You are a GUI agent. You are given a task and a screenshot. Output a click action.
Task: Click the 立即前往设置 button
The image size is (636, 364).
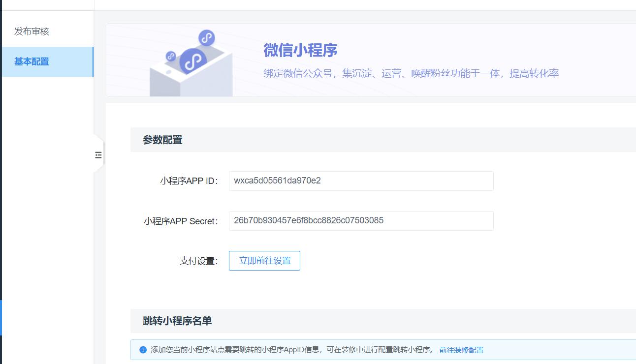264,261
